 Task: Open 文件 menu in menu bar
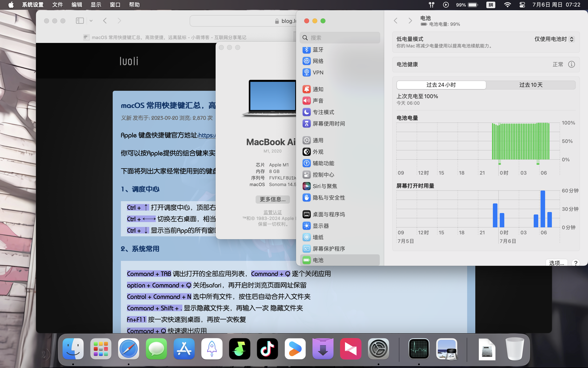[x=58, y=5]
